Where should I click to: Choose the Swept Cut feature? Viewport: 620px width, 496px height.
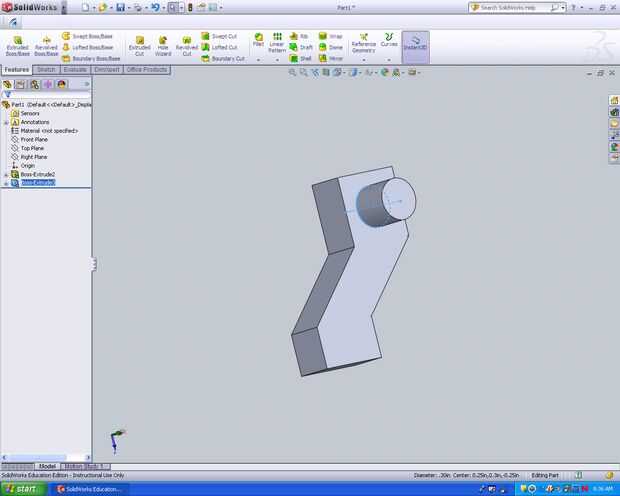tap(219, 36)
